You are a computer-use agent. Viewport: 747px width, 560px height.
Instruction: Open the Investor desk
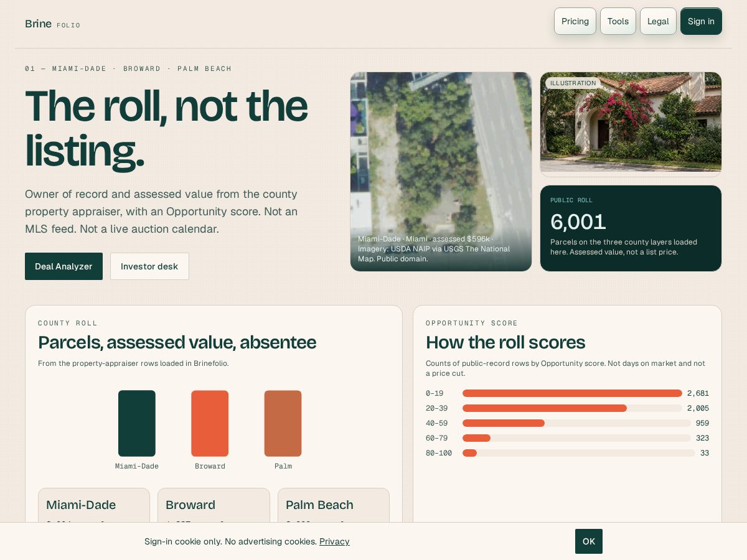(x=149, y=266)
